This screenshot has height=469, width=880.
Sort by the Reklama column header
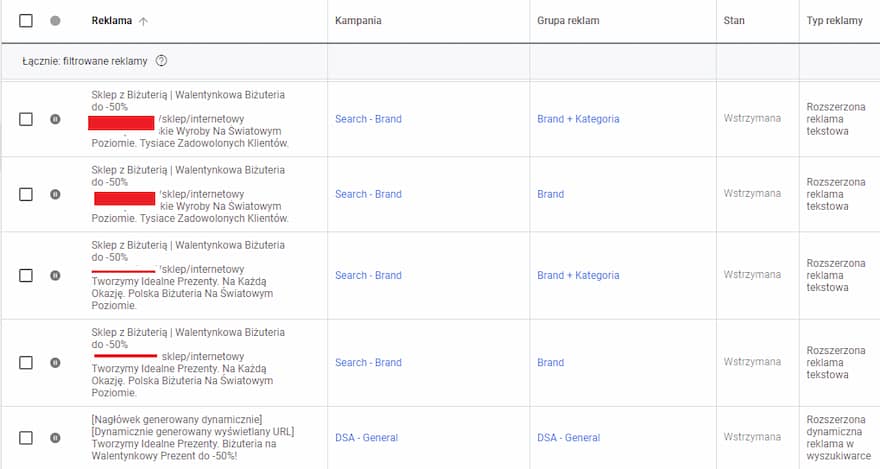point(112,21)
